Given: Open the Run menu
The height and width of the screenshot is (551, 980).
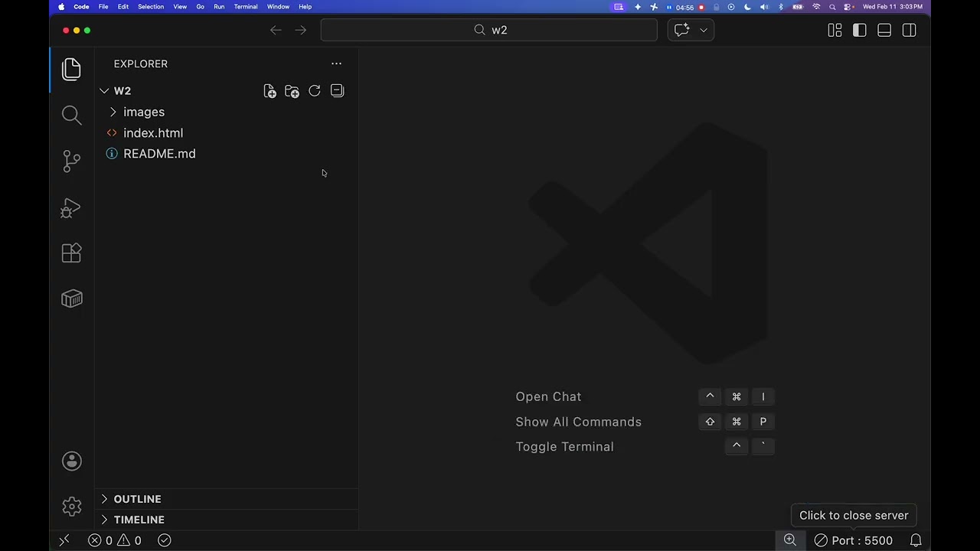Looking at the screenshot, I should [219, 7].
